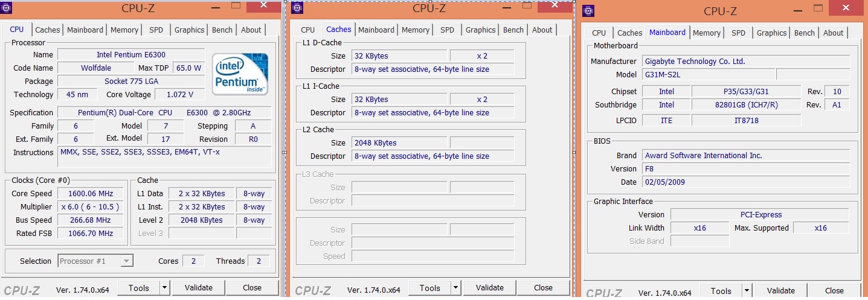Switch to Caches tab in the CPU window
This screenshot has width=868, height=300.
[x=47, y=30]
